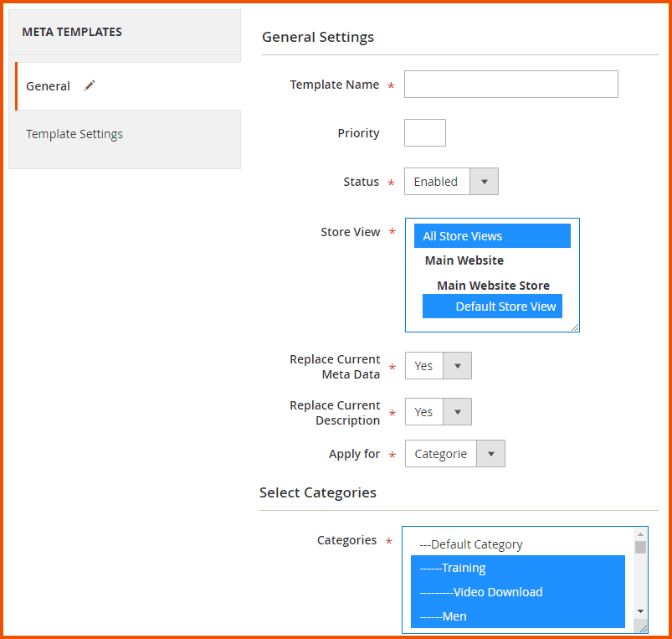Select the General tab in left sidebar
The height and width of the screenshot is (639, 672).
(x=48, y=85)
